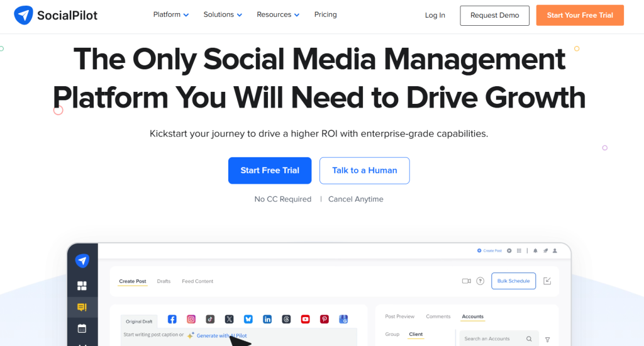Select the LinkedIn icon in the composer
644x346 pixels.
267,320
